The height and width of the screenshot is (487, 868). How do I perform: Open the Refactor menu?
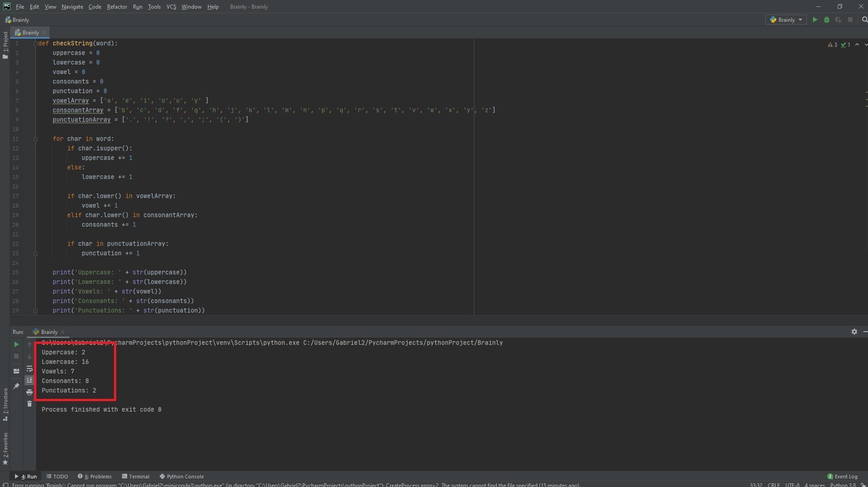coord(117,7)
